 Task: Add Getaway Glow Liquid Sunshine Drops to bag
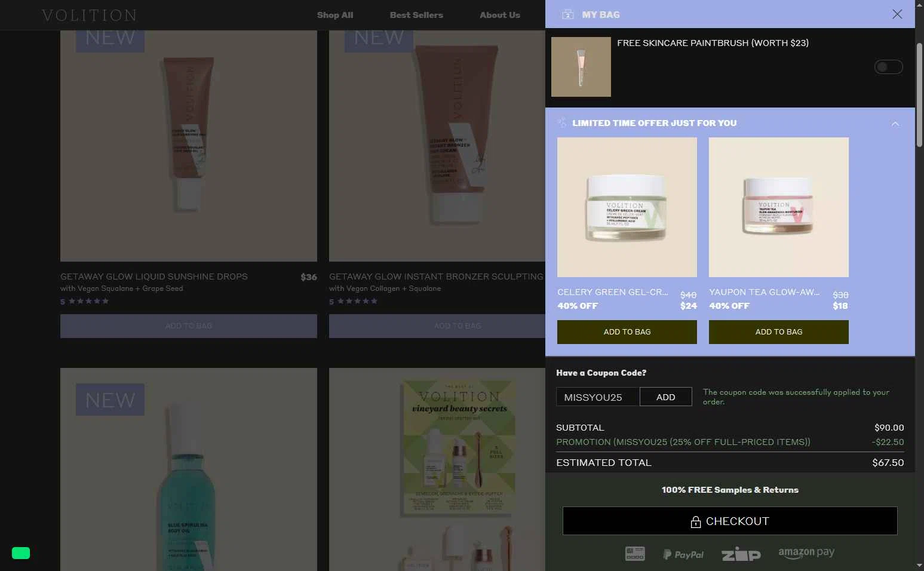coord(189,326)
